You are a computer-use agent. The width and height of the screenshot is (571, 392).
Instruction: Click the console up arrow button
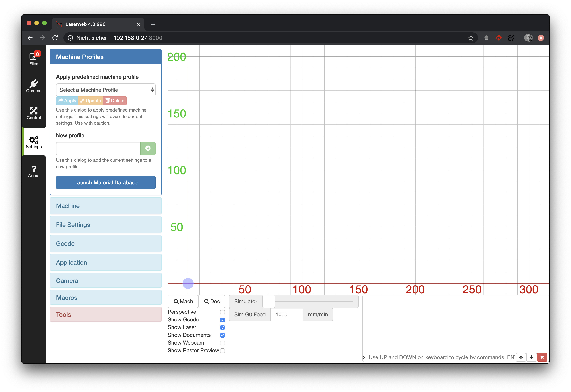click(521, 357)
